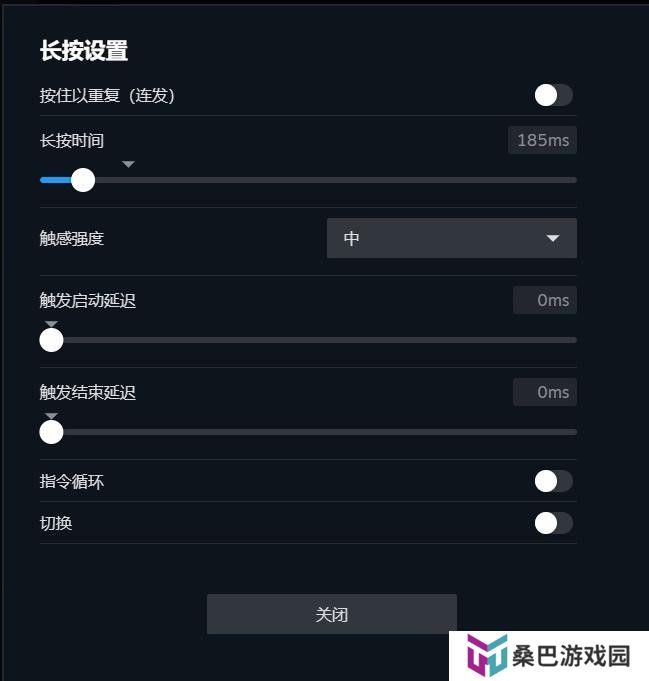This screenshot has height=681, width=649.
Task: Click default marker triangle above 长按时间 slider
Action: (128, 164)
